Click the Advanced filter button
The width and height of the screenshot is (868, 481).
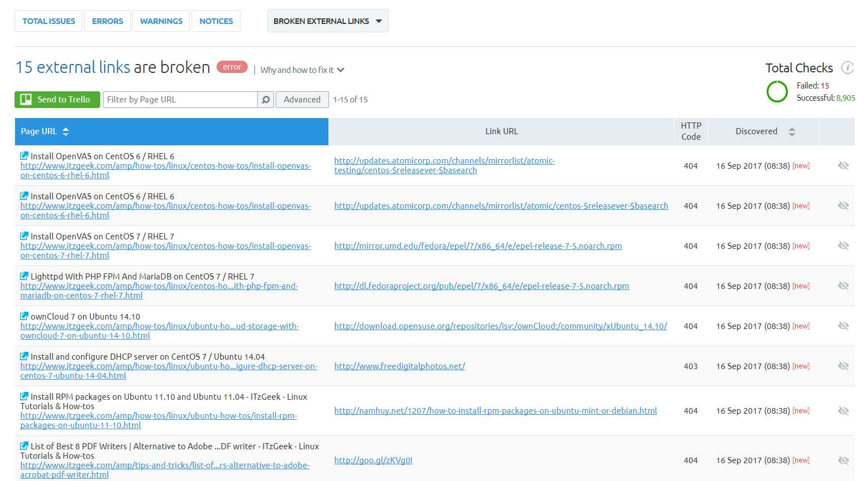[302, 100]
